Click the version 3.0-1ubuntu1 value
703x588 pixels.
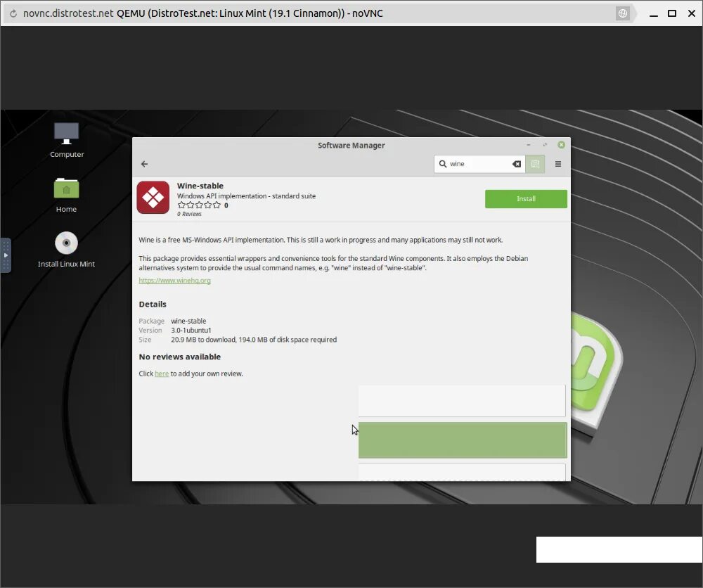191,330
